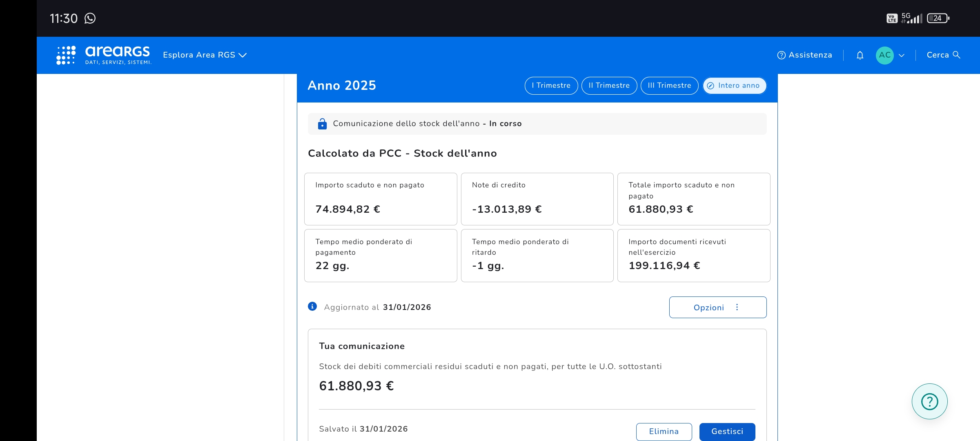Open WhatsApp notification in status bar
This screenshot has width=980, height=441.
[x=90, y=18]
